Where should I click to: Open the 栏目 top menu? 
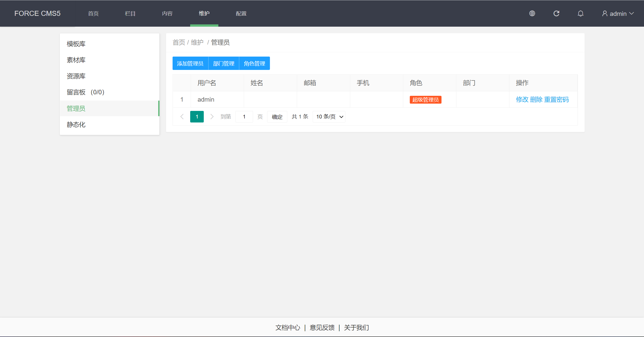[x=130, y=13]
